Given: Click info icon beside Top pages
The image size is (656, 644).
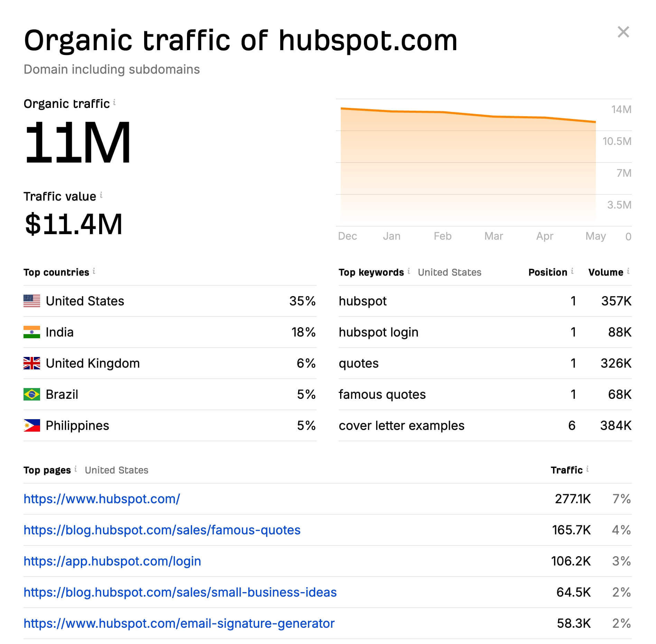Looking at the screenshot, I should (76, 469).
